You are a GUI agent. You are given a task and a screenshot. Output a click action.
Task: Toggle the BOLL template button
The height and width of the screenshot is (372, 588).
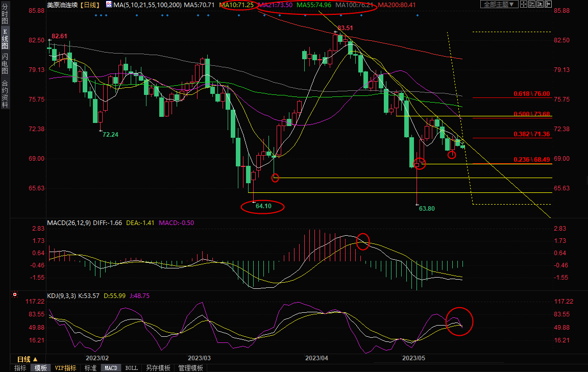[131, 368]
